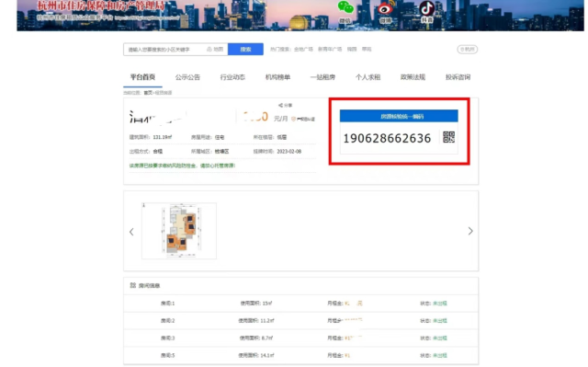Open the 一站租房 tab

[x=322, y=77]
